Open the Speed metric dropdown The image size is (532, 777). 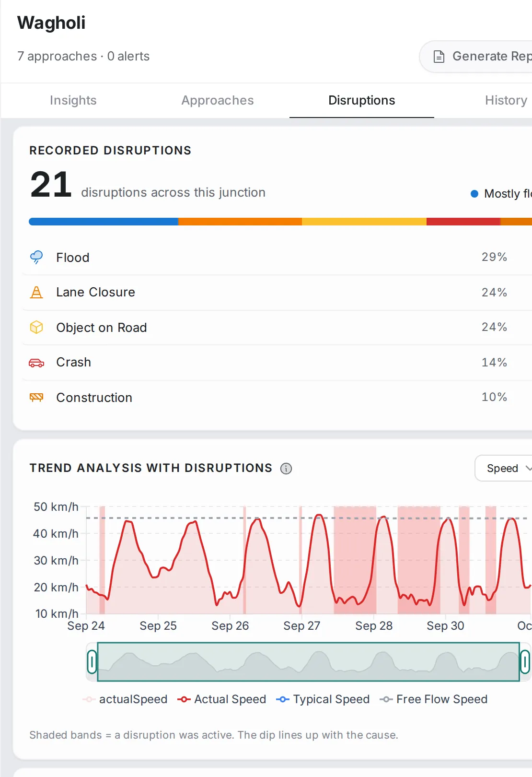504,468
